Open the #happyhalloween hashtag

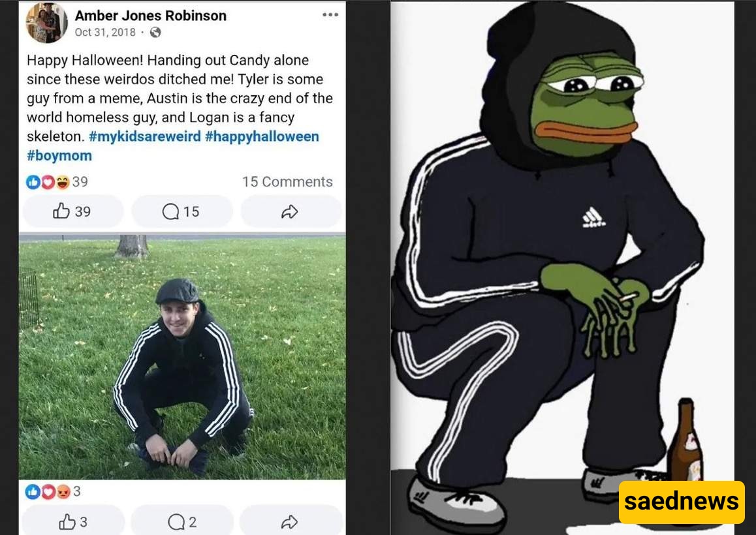pos(262,136)
